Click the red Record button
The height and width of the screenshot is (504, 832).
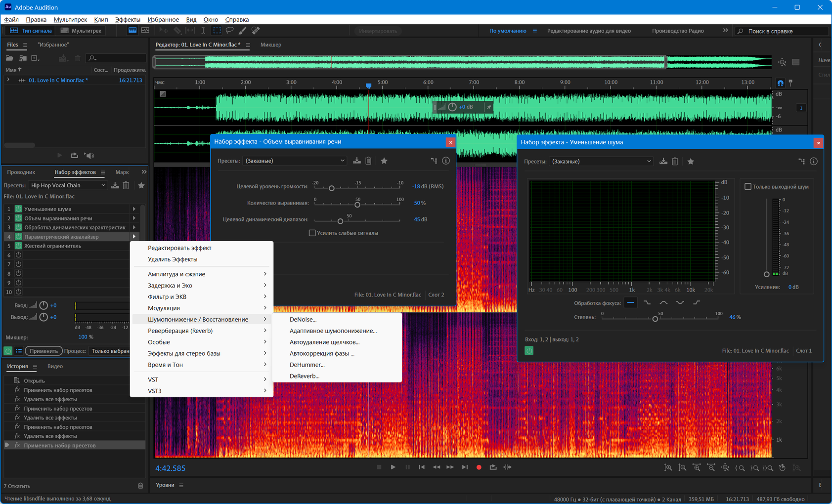[479, 467]
